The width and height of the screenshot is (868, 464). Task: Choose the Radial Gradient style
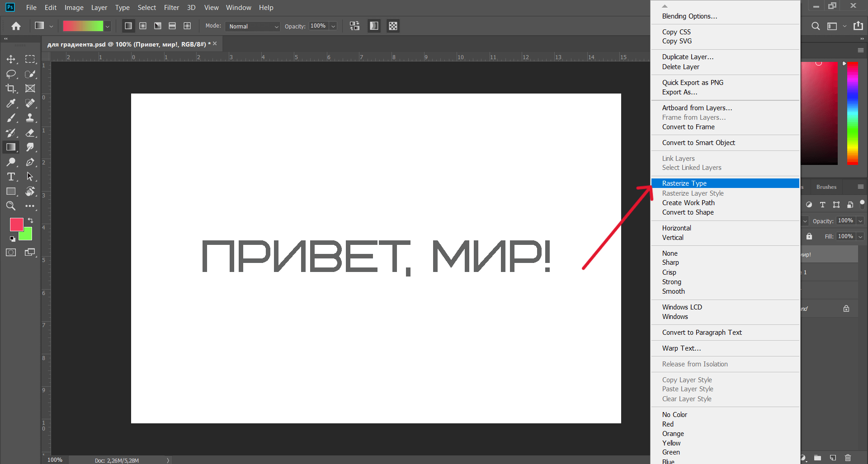pos(143,26)
